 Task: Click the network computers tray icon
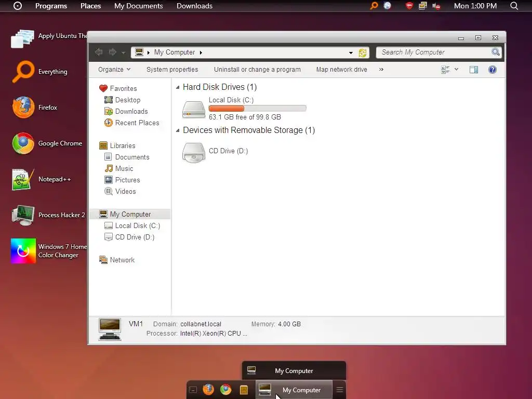tap(423, 6)
